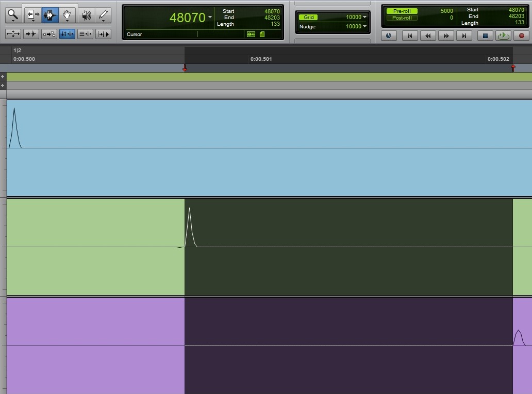Select the Grabber hand tool

(67, 15)
